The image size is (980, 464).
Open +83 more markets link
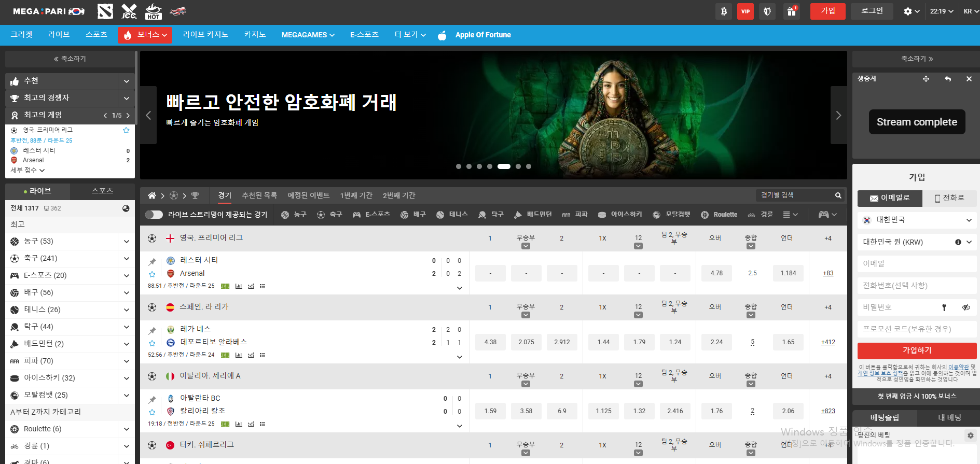(x=828, y=273)
